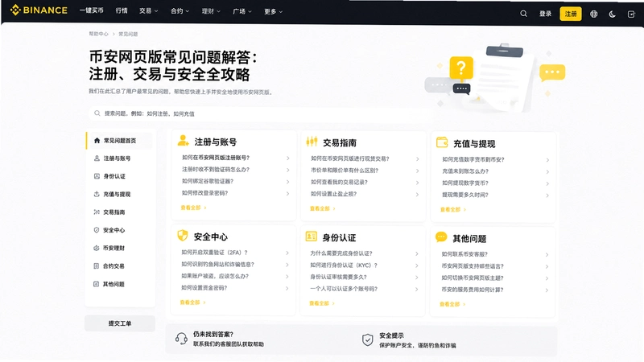
Task: Click 查看全部 under 注册与账号
Action: [193, 208]
